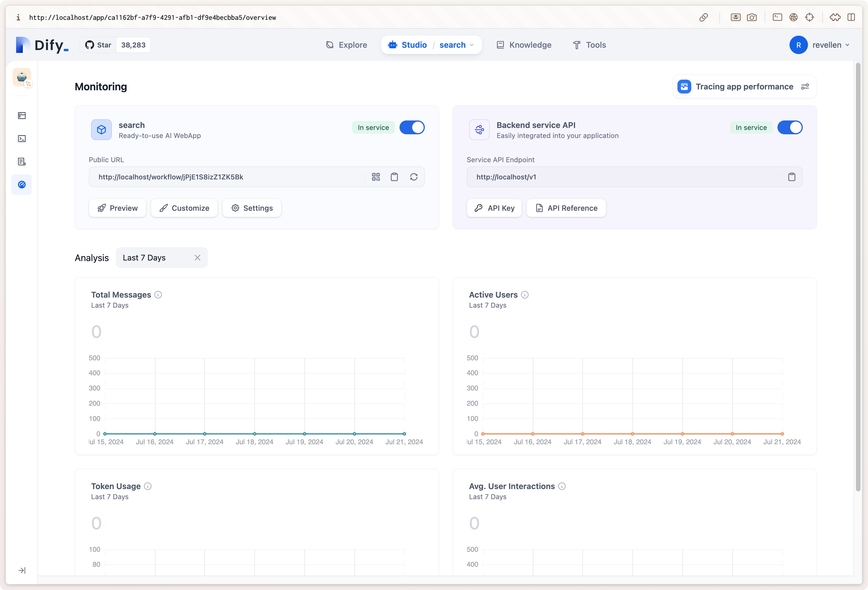Open API Access terminal icon in sidebar
The image size is (868, 590).
point(22,139)
